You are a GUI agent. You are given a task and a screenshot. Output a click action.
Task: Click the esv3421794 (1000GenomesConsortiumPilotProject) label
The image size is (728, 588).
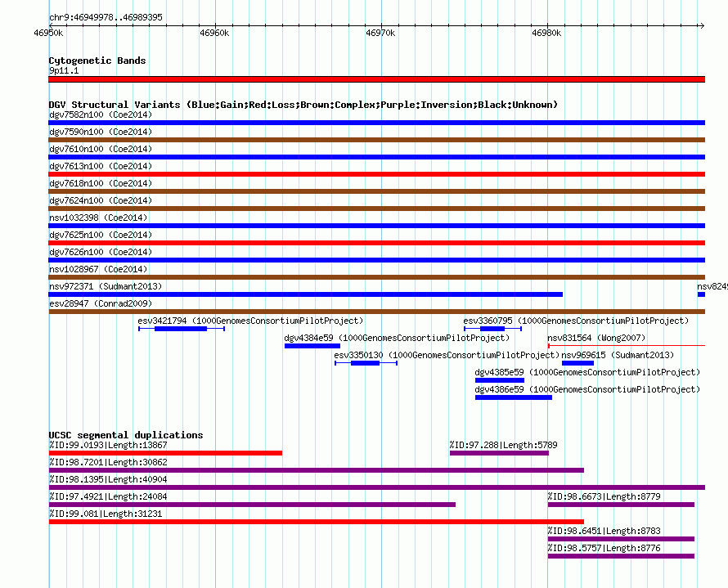click(251, 321)
